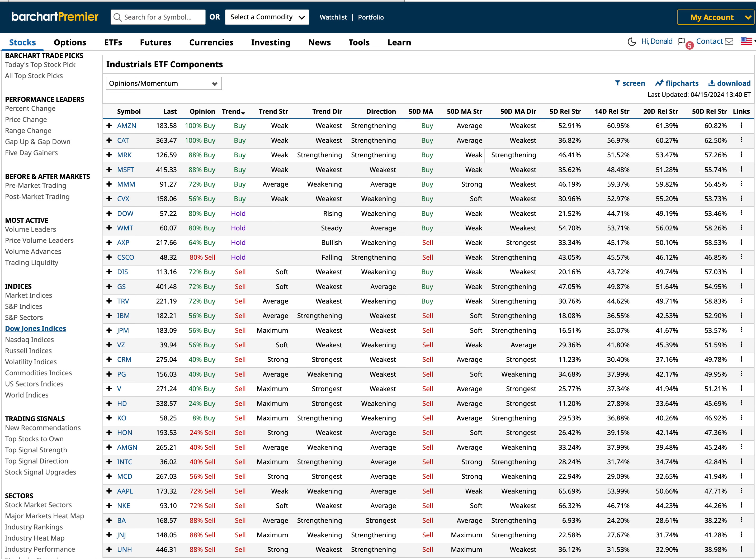Sort by the Opinion column header

202,111
